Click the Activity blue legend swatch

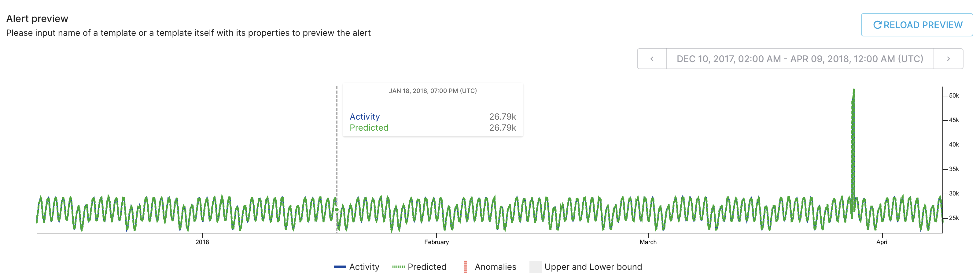pos(340,267)
